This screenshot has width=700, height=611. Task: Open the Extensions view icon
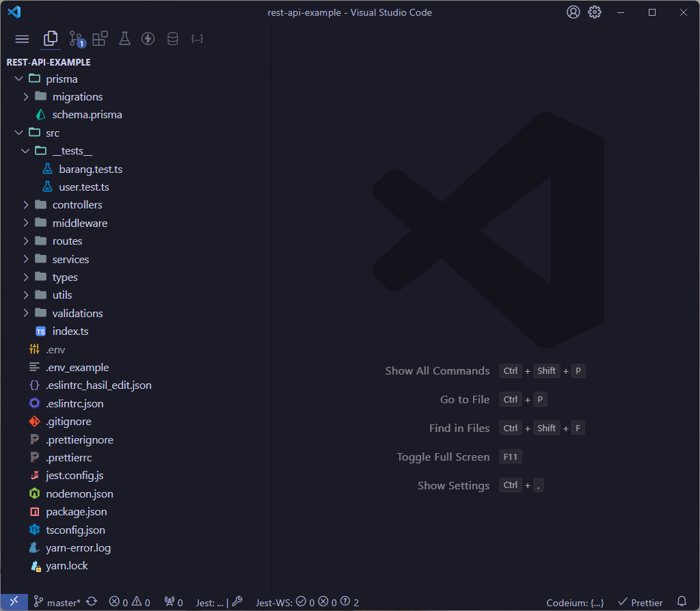100,39
